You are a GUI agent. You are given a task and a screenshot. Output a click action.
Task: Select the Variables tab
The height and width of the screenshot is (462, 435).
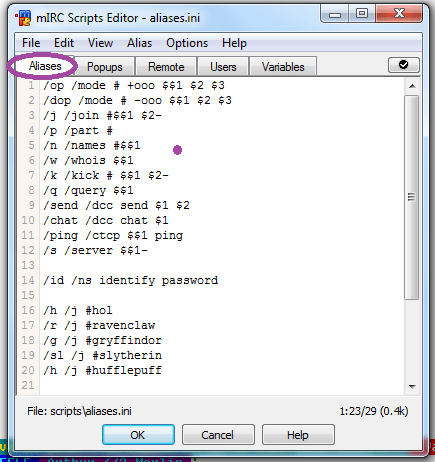[283, 67]
